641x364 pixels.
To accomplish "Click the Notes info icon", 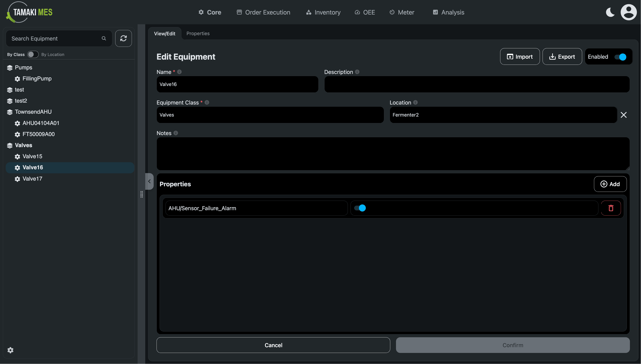I will [176, 133].
